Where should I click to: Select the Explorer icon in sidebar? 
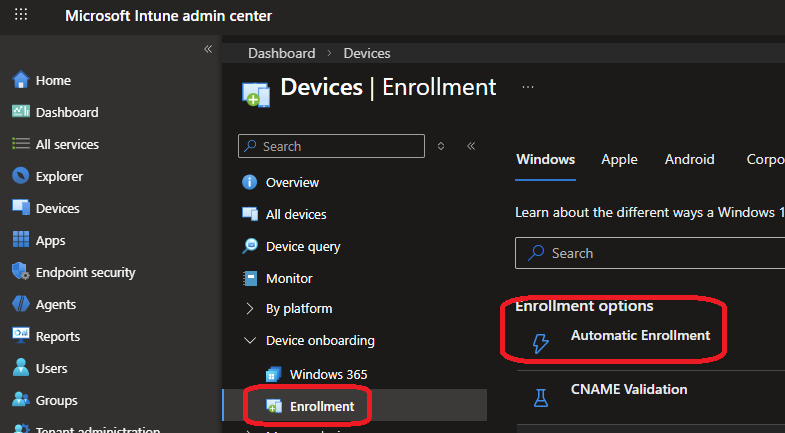click(x=20, y=176)
